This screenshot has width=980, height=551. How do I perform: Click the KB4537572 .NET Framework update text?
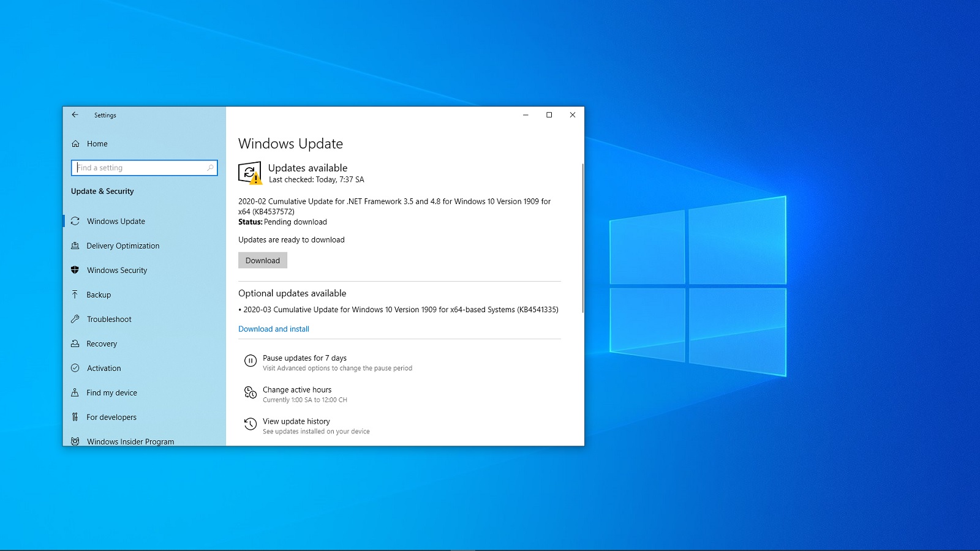click(394, 206)
